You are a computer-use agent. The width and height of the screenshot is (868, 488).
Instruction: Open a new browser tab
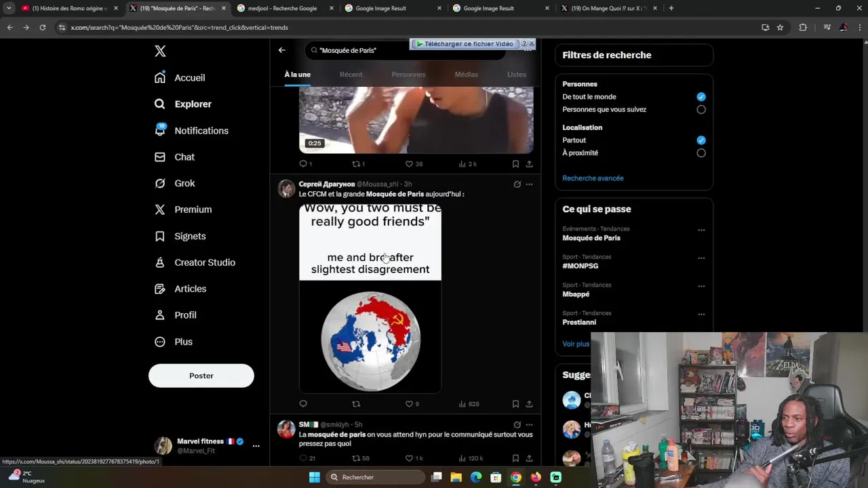(x=671, y=8)
